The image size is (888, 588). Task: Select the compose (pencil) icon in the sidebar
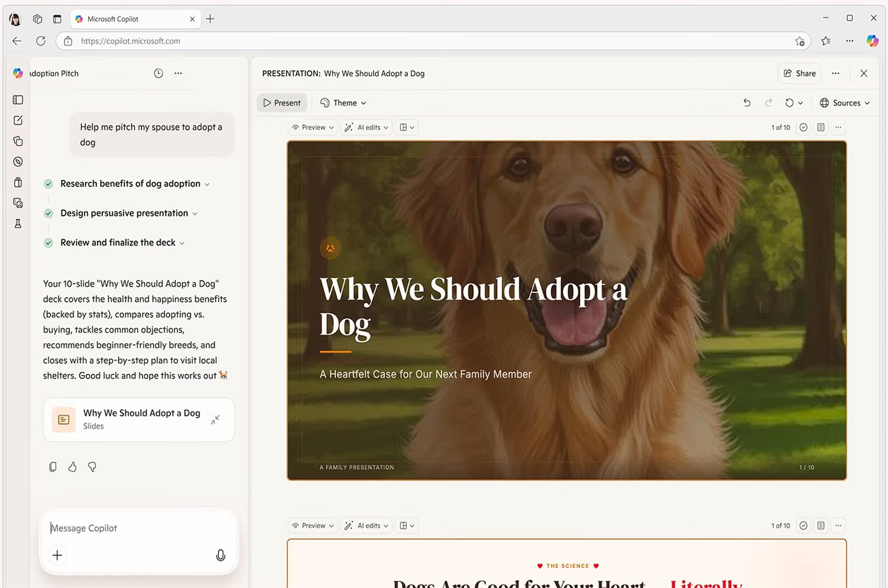tap(17, 120)
